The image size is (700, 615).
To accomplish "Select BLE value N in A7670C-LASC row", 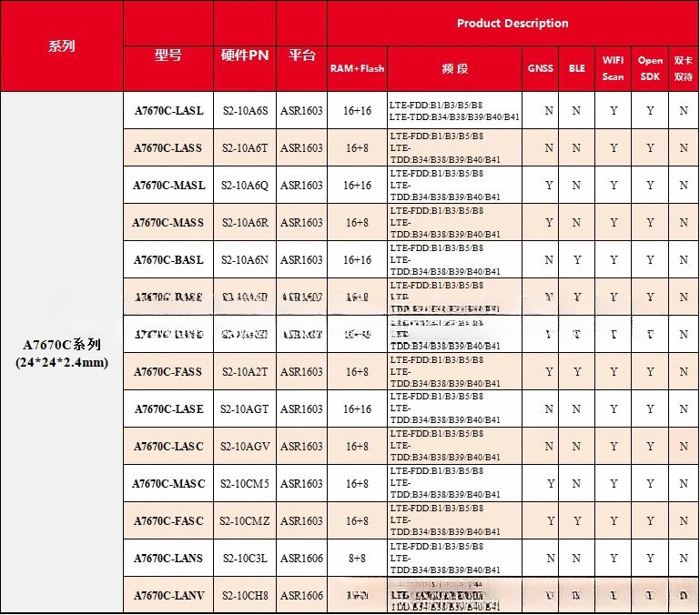I will [577, 447].
